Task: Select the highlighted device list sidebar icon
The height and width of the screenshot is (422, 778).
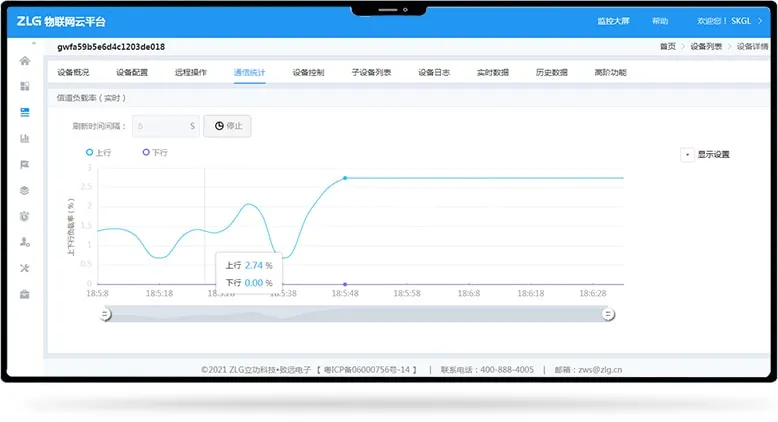Action: pyautogui.click(x=25, y=112)
